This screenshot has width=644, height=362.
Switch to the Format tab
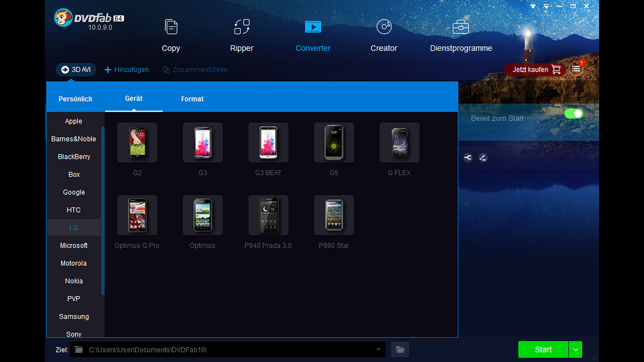pyautogui.click(x=192, y=99)
